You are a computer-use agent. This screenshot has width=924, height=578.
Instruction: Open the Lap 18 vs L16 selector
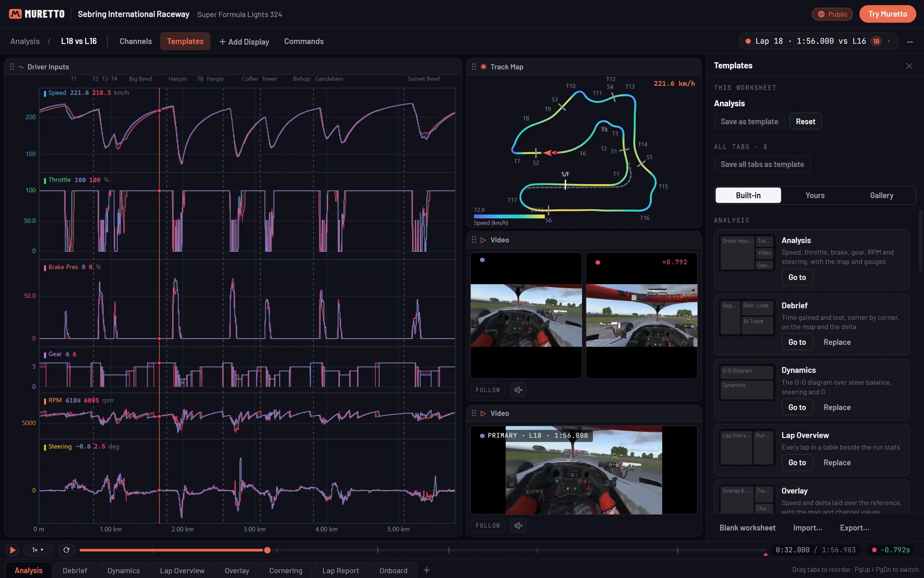point(818,41)
